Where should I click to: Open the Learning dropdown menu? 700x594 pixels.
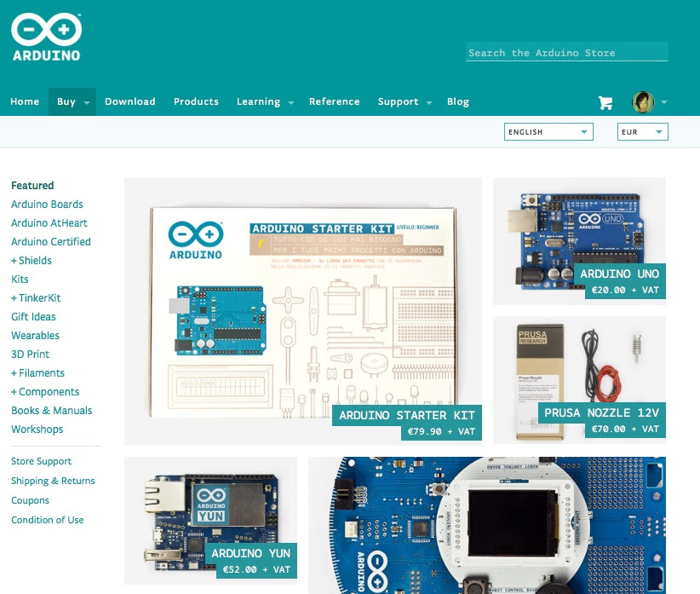pos(258,101)
